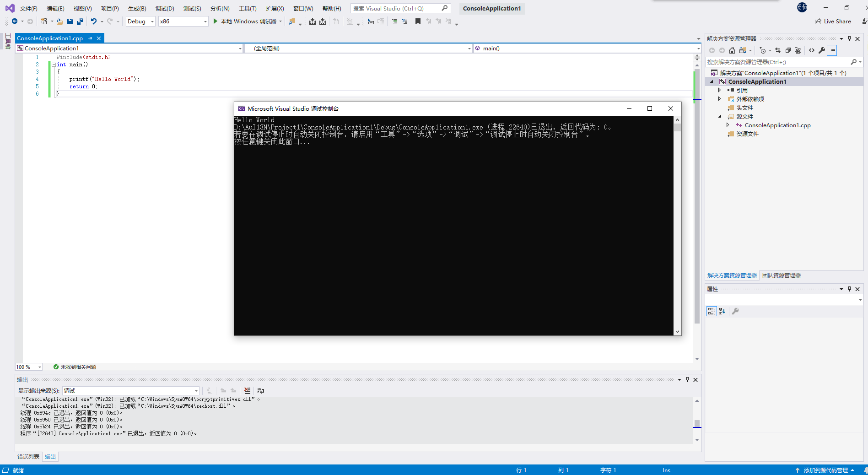Click the pin on ConsoleApplication1.cpp tab
868x475 pixels.
(91, 38)
